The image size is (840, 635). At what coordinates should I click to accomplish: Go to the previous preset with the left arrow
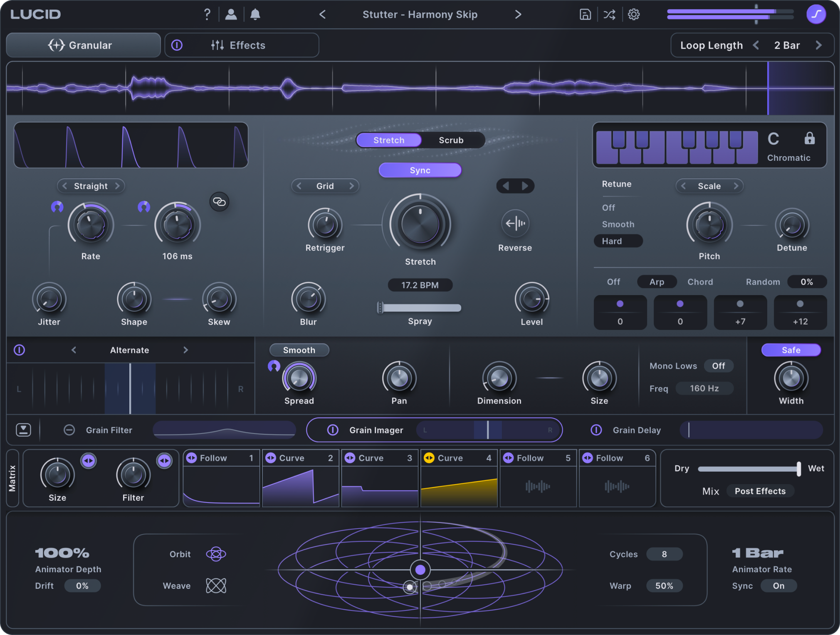point(322,15)
